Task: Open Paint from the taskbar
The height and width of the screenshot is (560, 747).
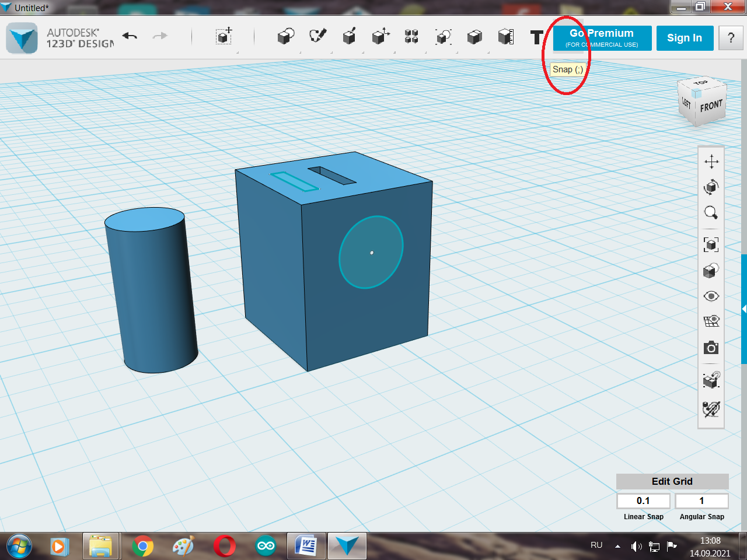Action: [x=183, y=547]
